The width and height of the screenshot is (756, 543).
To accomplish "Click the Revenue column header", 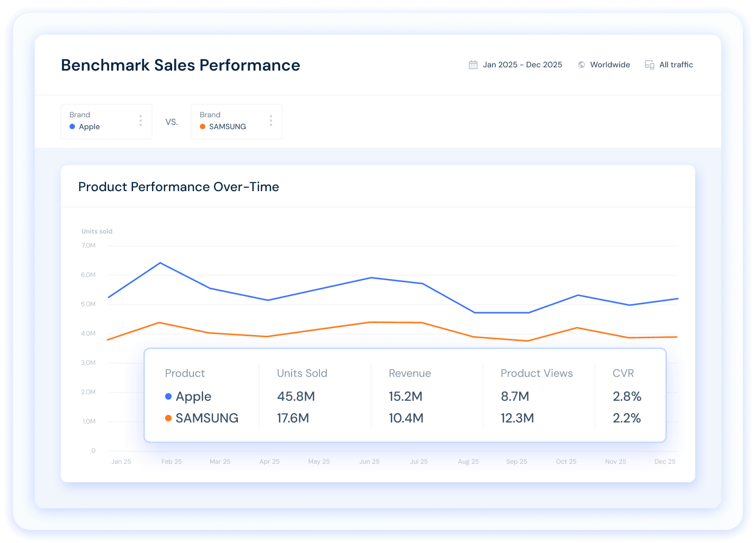I will click(x=410, y=373).
